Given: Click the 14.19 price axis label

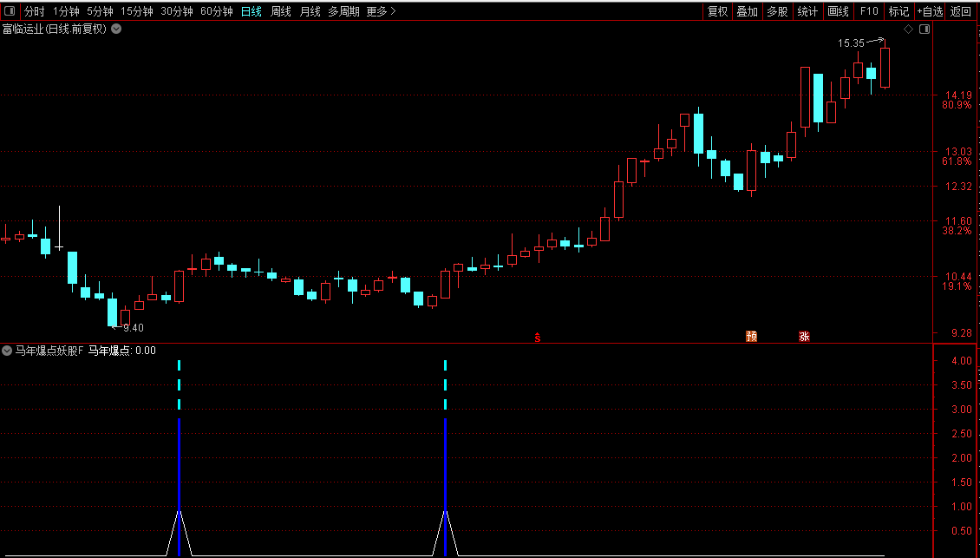Looking at the screenshot, I should tap(958, 95).
